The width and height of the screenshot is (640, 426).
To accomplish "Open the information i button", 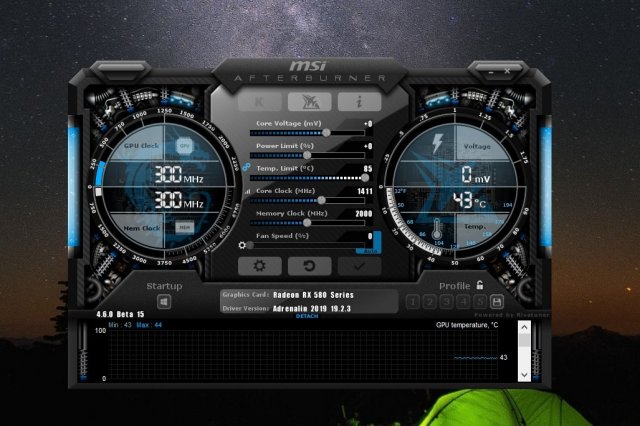I will tap(360, 102).
